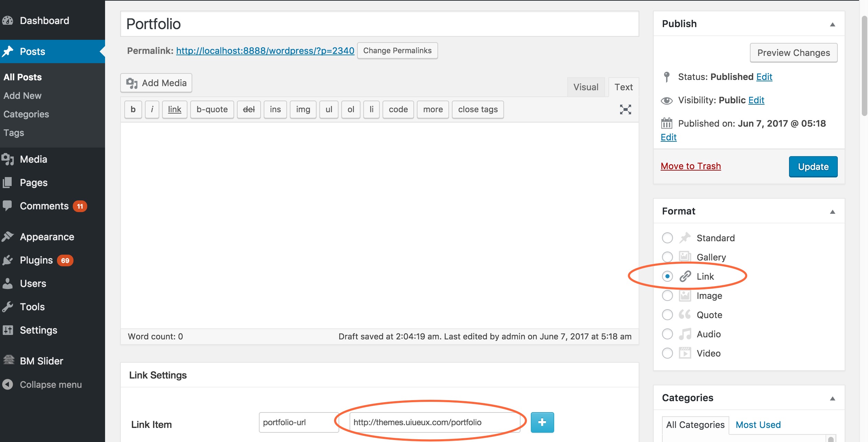The height and width of the screenshot is (442, 868).
Task: Select the Video post format
Action: [667, 353]
